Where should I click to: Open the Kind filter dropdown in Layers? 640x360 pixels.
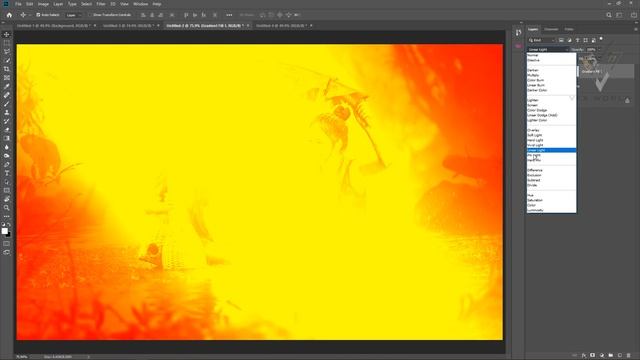[542, 40]
